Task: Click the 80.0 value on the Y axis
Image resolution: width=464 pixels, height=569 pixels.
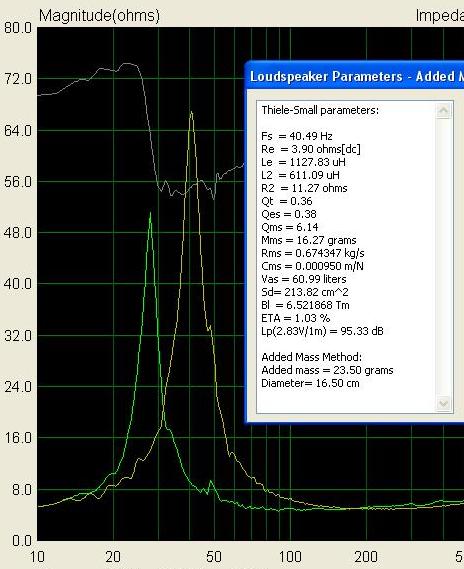Action: (x=18, y=28)
